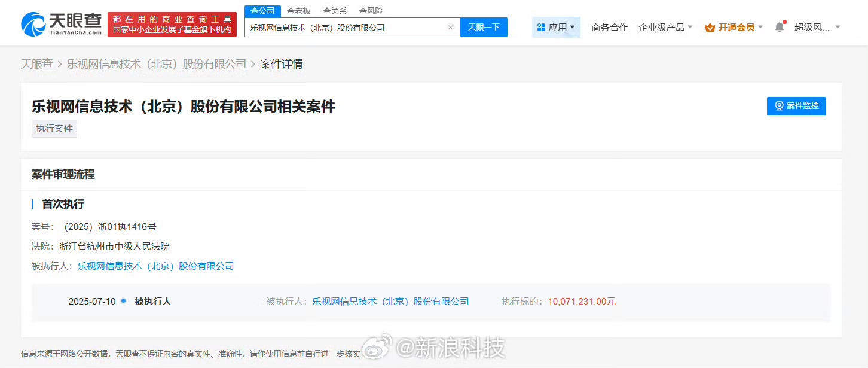868x368 pixels.
Task: Click the amount 10,071,231.00元
Action: [582, 302]
